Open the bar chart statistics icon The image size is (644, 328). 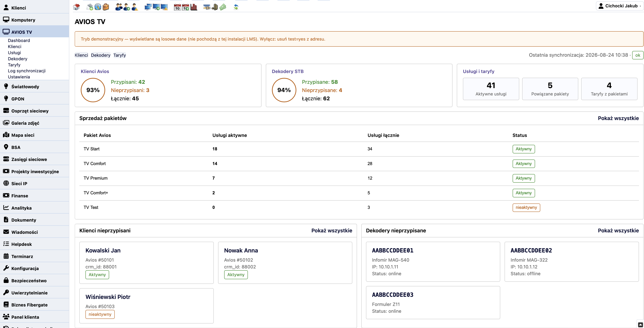point(194,7)
